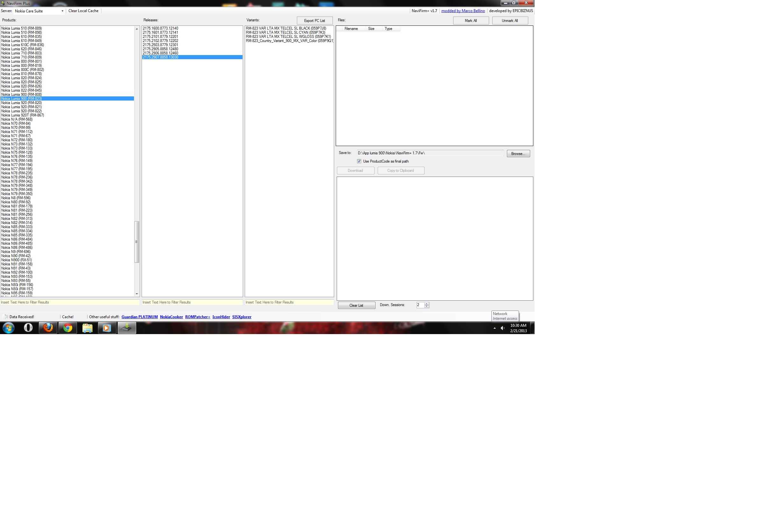Image resolution: width=779 pixels, height=532 pixels.
Task: Open the modded by Marco Bellino link
Action: (x=463, y=11)
